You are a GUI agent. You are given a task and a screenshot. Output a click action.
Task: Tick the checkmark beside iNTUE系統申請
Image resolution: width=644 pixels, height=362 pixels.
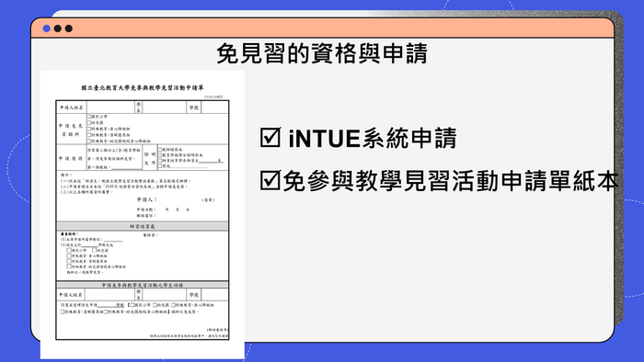270,137
